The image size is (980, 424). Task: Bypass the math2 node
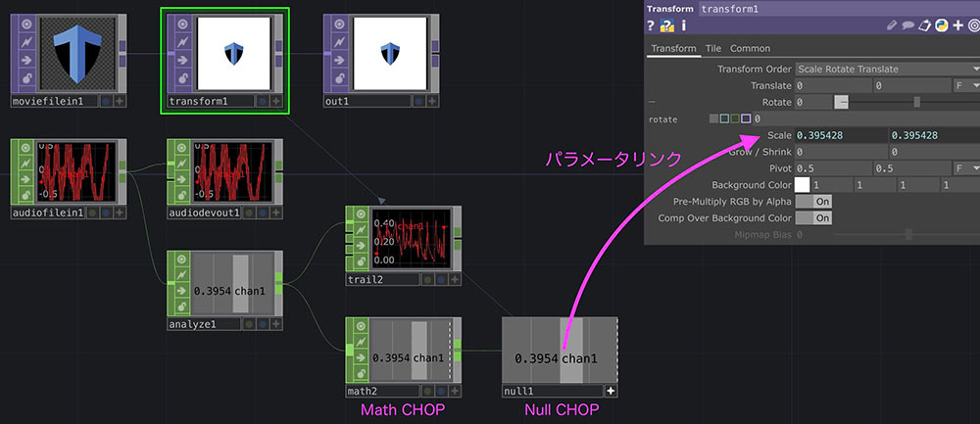[361, 357]
